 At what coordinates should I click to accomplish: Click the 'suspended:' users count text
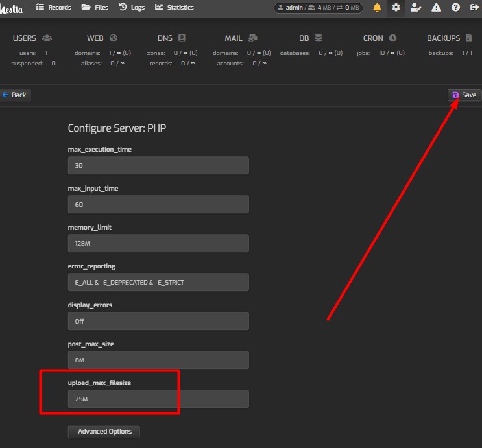pyautogui.click(x=33, y=64)
